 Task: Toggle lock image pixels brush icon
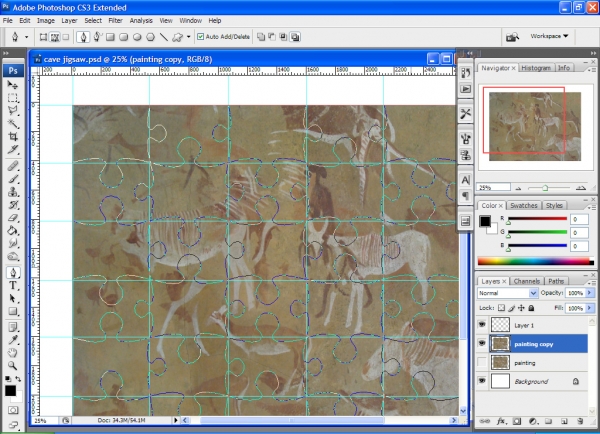click(512, 308)
